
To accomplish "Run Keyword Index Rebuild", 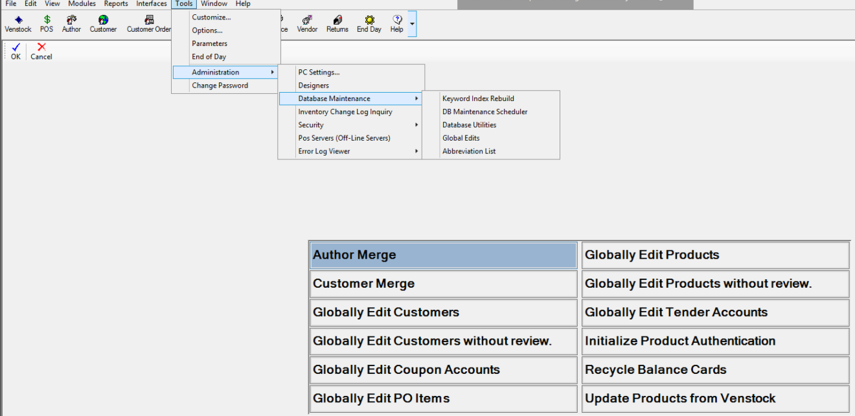I will click(x=491, y=99).
